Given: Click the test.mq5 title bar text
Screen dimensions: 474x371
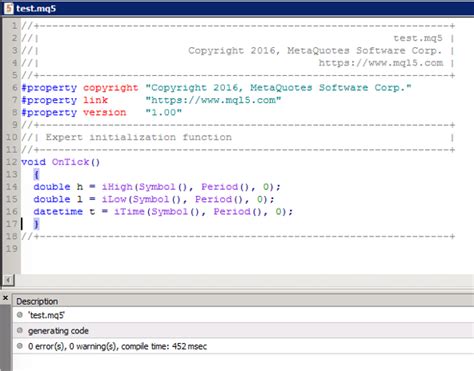Looking at the screenshot, I should pos(36,8).
